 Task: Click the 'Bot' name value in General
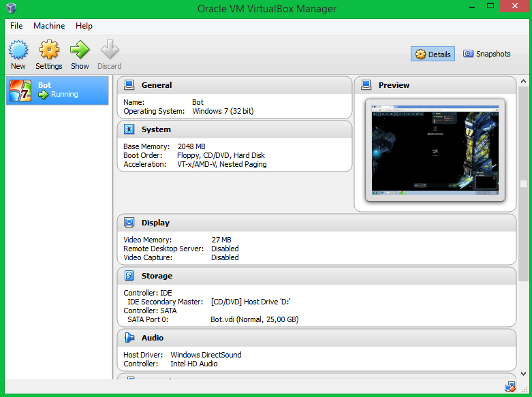tap(198, 102)
